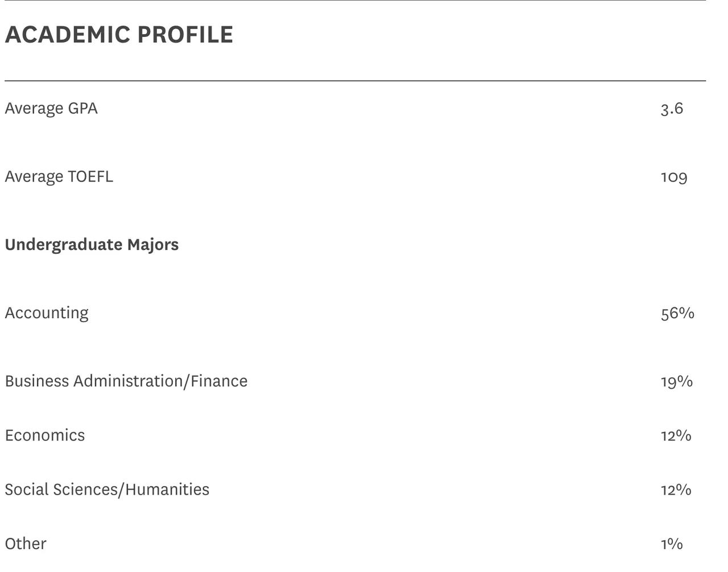This screenshot has width=728, height=572.
Task: Click the word Finance in the Business row
Action: tap(219, 381)
